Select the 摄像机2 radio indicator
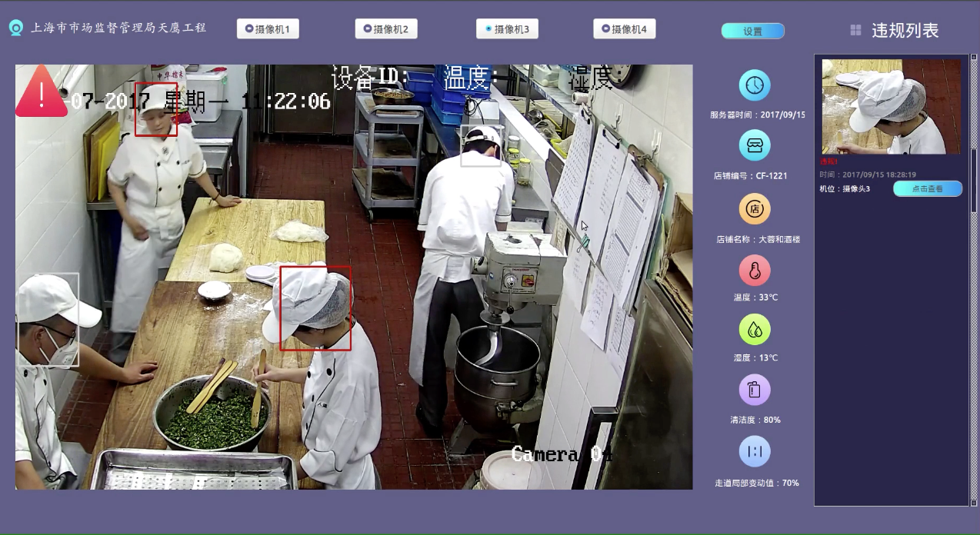The width and height of the screenshot is (980, 535). (367, 28)
